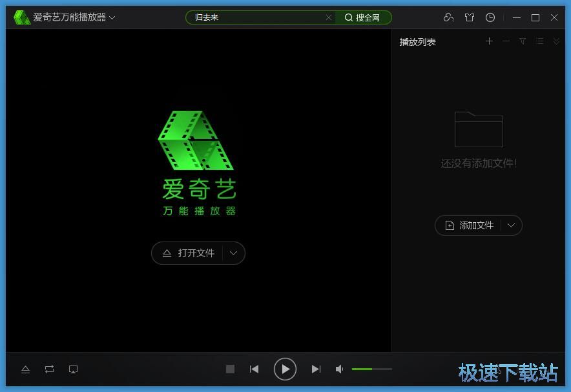Remove item with playlist minus icon
This screenshot has height=392, width=571.
tap(506, 41)
